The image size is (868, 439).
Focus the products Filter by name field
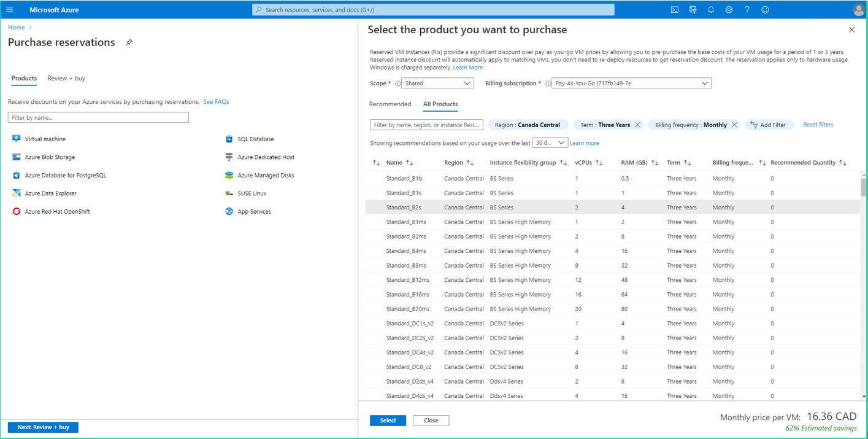[x=98, y=117]
